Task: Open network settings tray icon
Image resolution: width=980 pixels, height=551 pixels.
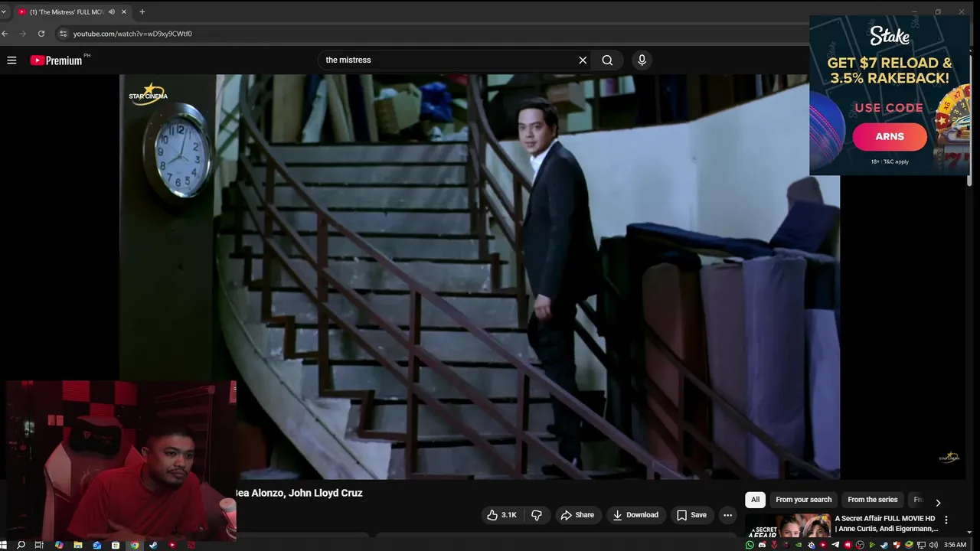Action: (921, 545)
